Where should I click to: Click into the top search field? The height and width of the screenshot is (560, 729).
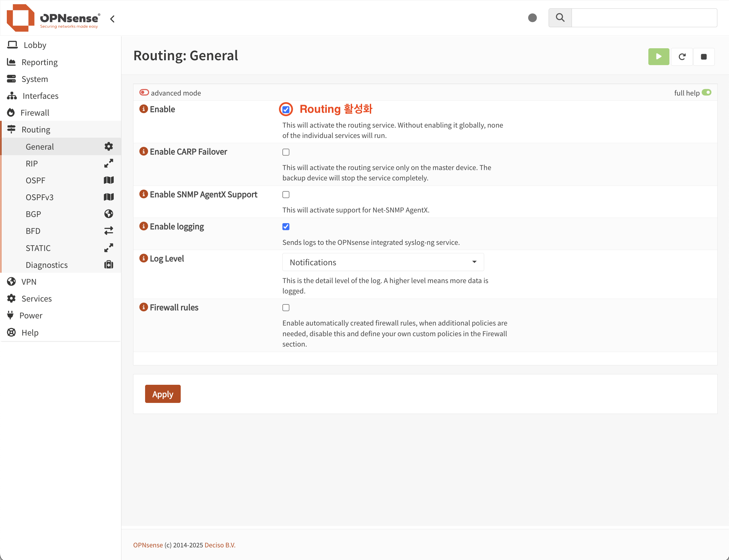tap(644, 18)
